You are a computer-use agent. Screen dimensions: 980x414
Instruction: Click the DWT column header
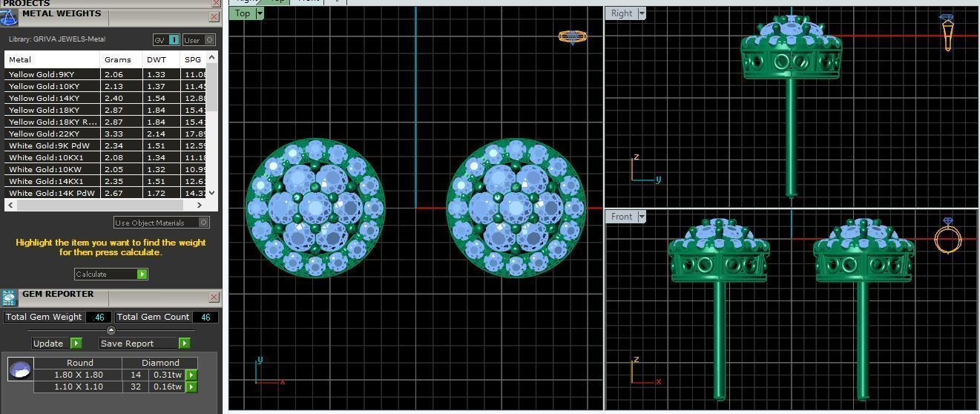pyautogui.click(x=162, y=59)
